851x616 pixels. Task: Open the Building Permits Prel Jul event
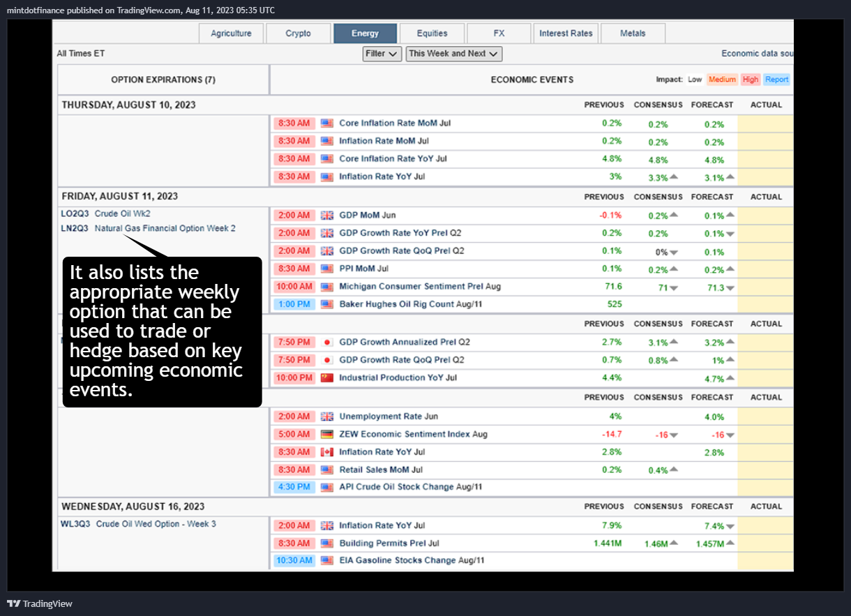pos(389,543)
